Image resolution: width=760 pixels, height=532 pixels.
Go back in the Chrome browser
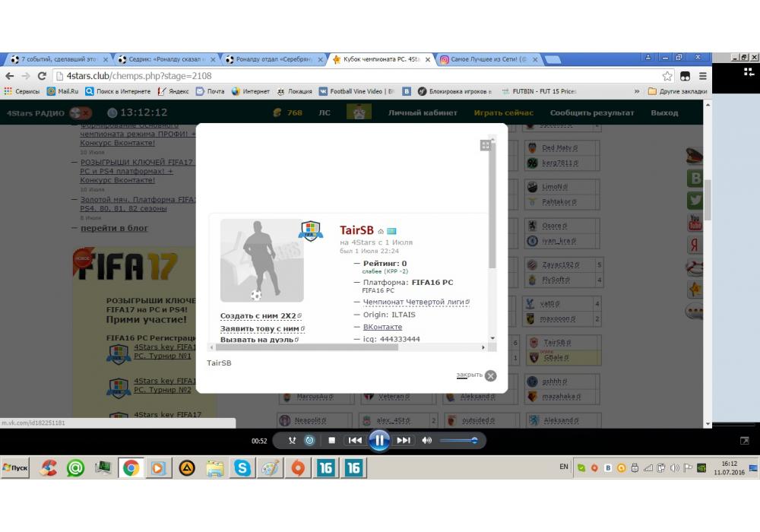pyautogui.click(x=10, y=76)
